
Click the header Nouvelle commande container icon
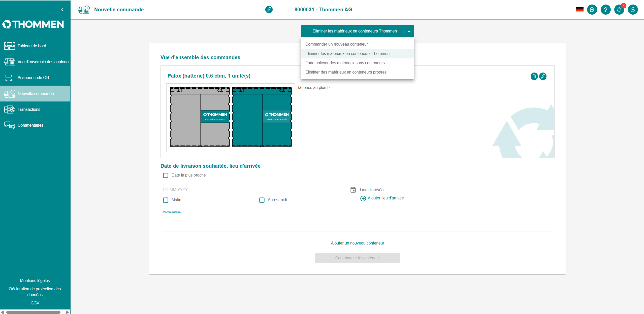(84, 10)
